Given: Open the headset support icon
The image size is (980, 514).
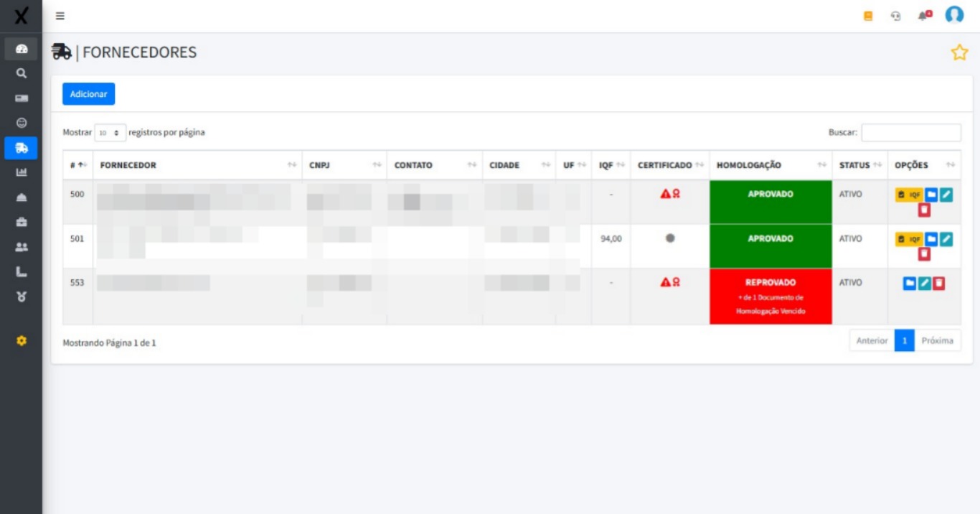Looking at the screenshot, I should coord(895,16).
